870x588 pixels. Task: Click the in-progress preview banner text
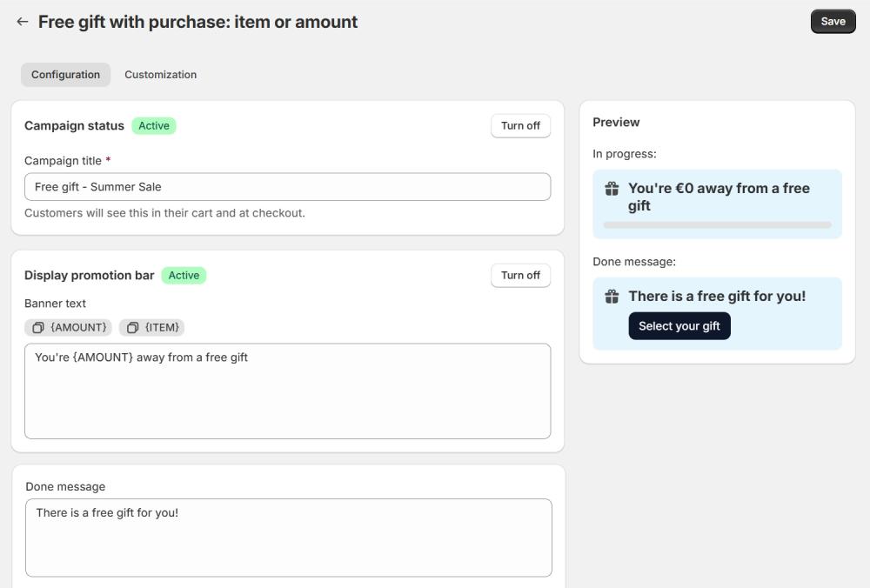pyautogui.click(x=719, y=197)
